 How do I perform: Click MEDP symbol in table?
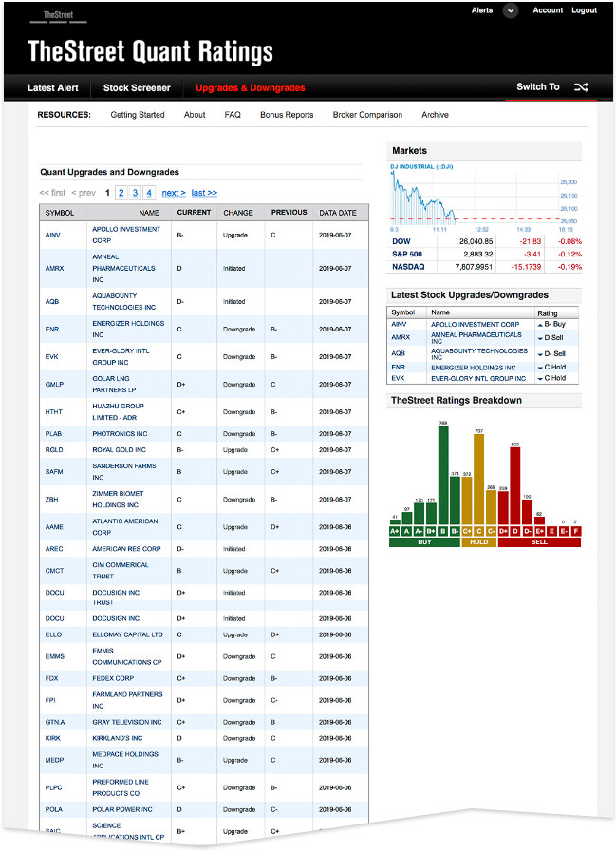(x=54, y=760)
